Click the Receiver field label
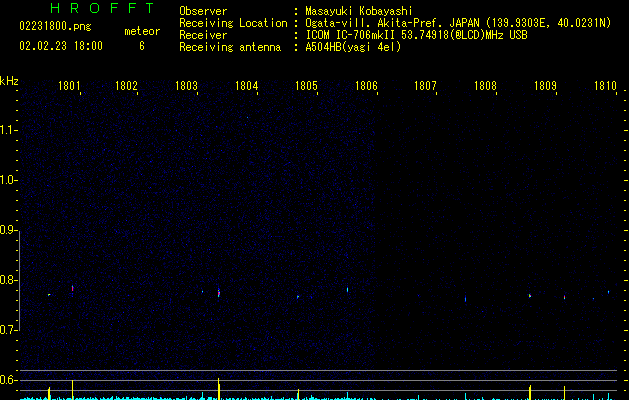629x400 pixels. [x=203, y=35]
